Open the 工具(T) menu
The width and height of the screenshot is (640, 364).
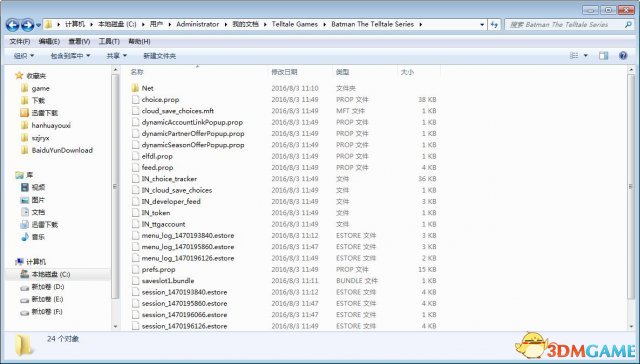[109, 41]
